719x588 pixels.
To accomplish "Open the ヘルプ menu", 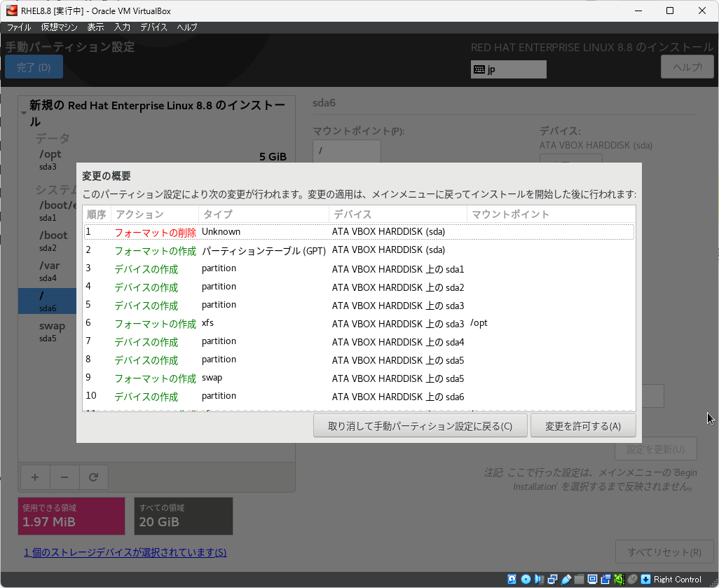I will (187, 27).
